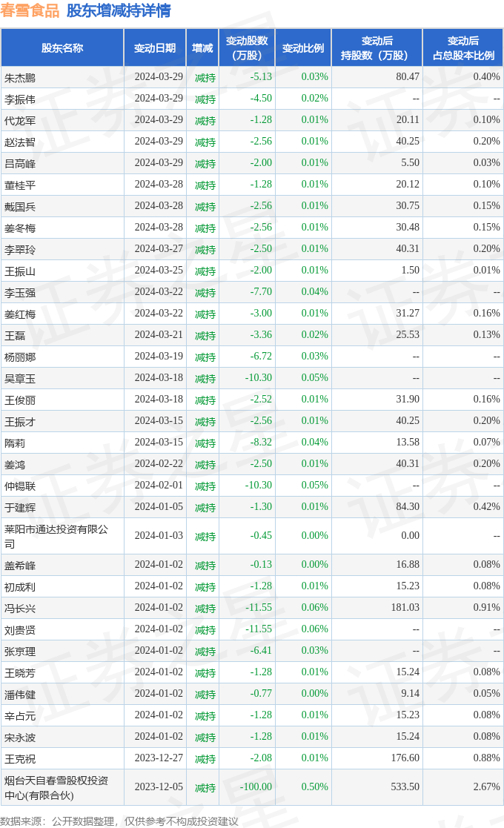Screen dimensions: 504x828
Task: Click the 变动日期 column header
Action: click(155, 48)
